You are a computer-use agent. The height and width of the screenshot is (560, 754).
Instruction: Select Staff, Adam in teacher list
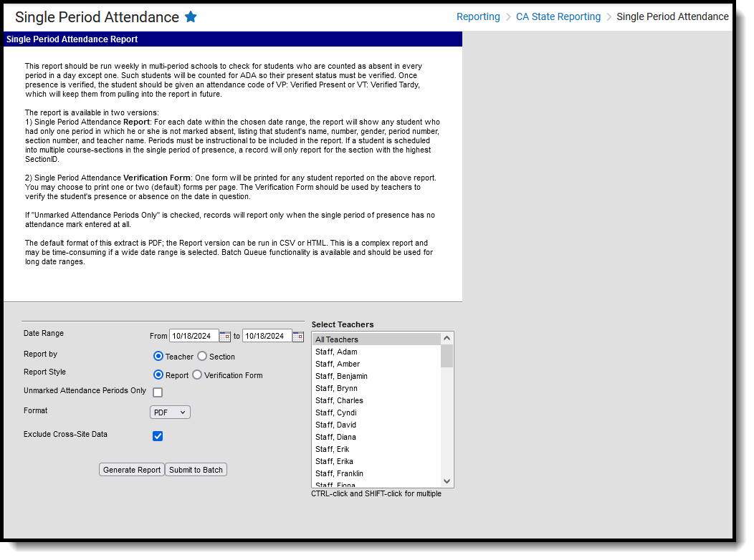(x=376, y=352)
